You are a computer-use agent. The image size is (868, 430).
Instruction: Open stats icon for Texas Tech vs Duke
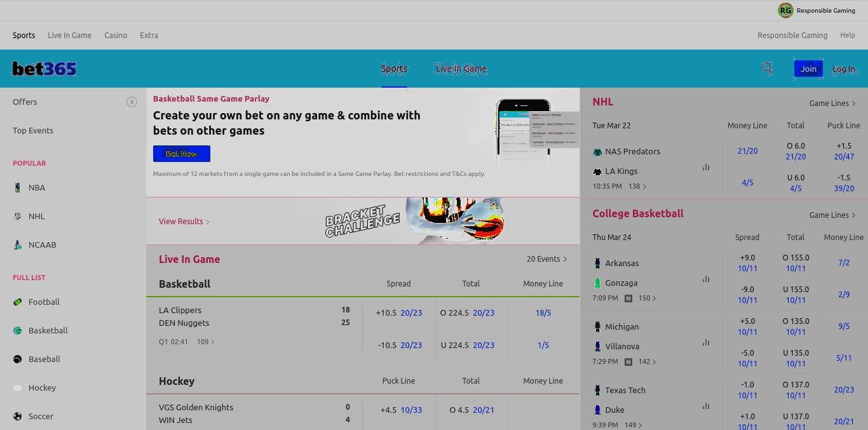tap(706, 406)
